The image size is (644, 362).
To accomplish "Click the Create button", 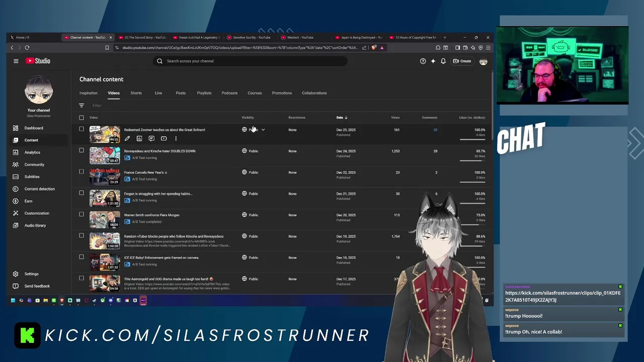I will pos(462,61).
